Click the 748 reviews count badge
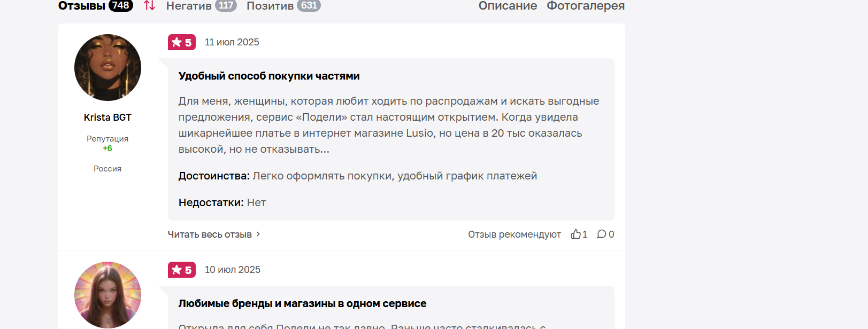The height and width of the screenshot is (329, 868). click(x=121, y=5)
